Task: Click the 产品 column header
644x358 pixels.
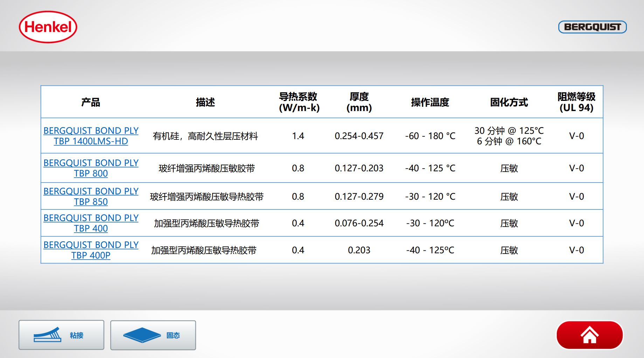Action: coord(91,102)
